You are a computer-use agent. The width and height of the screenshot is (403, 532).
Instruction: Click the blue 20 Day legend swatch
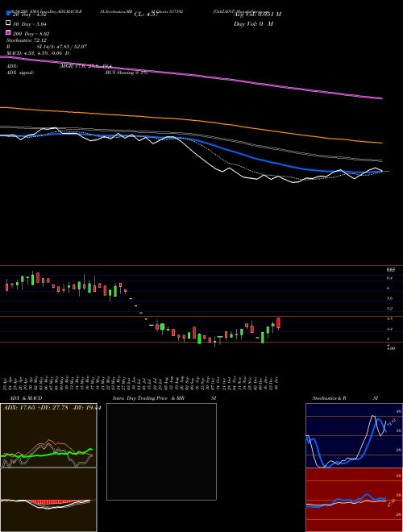[x=8, y=13]
